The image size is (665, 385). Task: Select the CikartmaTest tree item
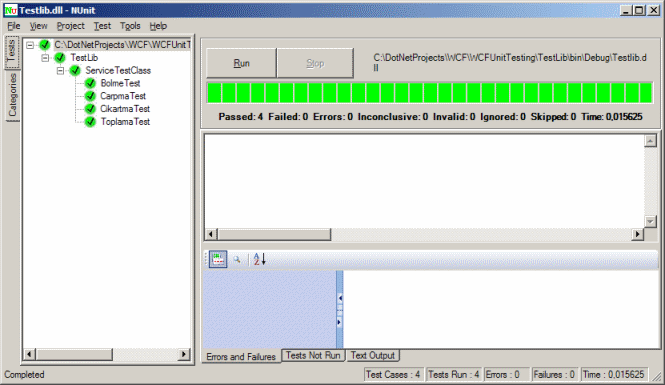point(125,109)
